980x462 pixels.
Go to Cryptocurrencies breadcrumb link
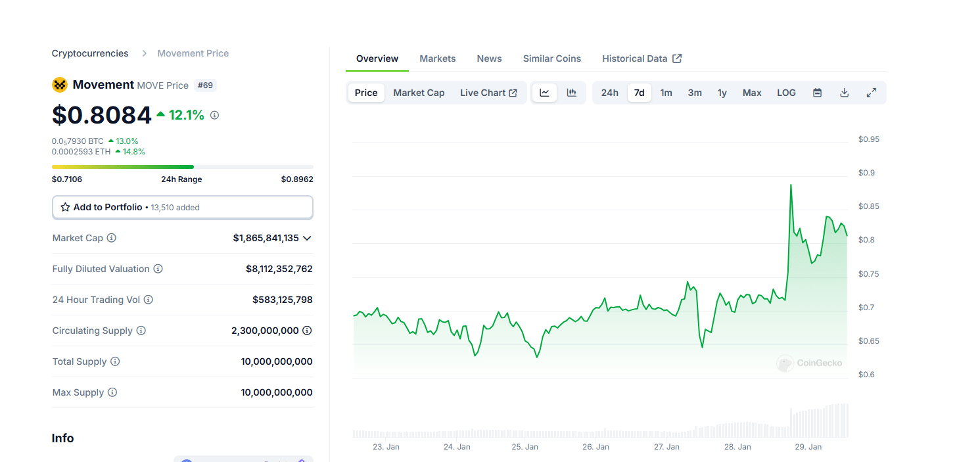point(90,53)
